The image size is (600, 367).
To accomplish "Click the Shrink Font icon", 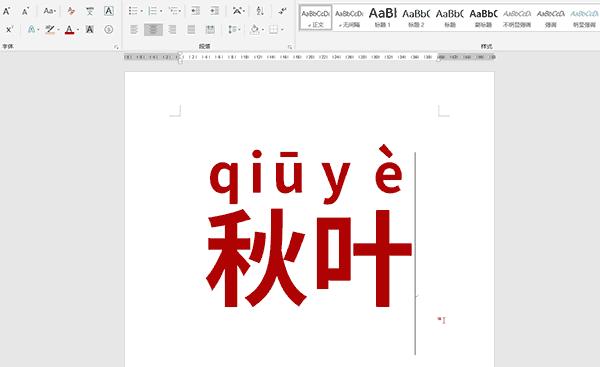I will click(x=26, y=11).
